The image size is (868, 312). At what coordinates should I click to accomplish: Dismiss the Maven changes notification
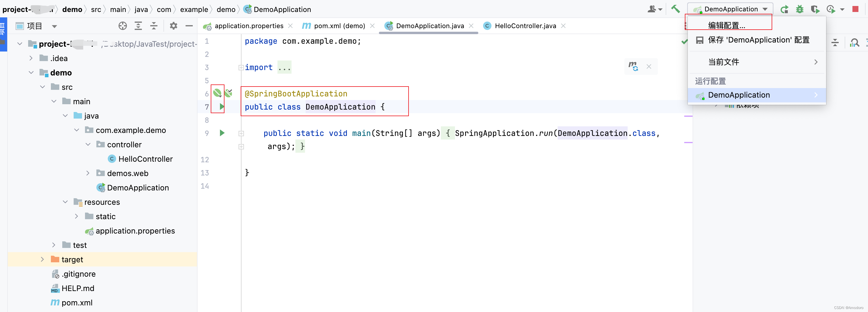pyautogui.click(x=649, y=67)
